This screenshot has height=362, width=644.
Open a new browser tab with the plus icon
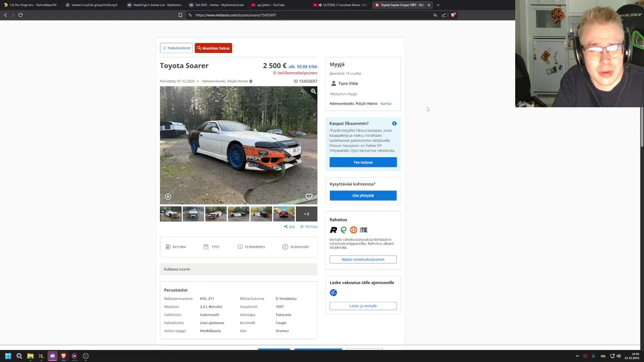coord(438,5)
